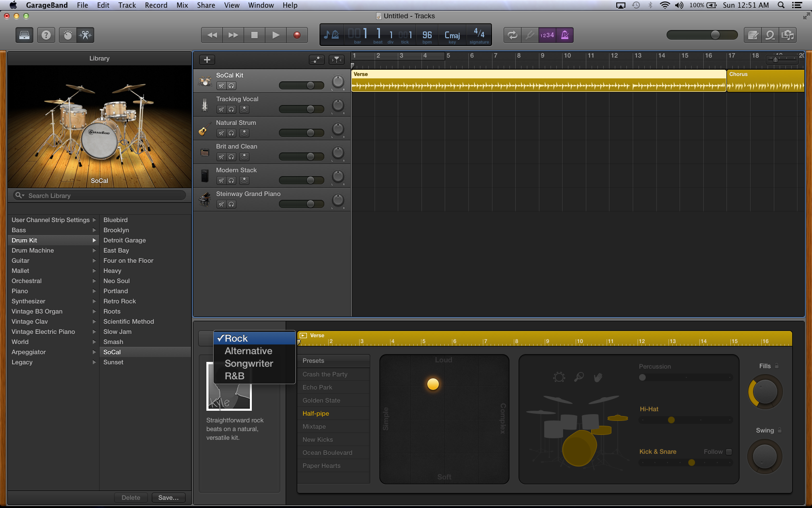The width and height of the screenshot is (812, 508).
Task: Mute the Tracking Vocal track
Action: pos(221,109)
